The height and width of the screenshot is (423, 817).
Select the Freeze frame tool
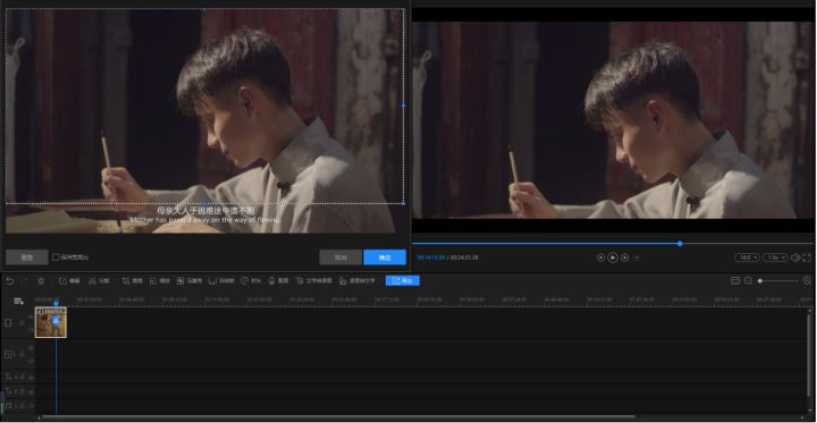pos(221,281)
